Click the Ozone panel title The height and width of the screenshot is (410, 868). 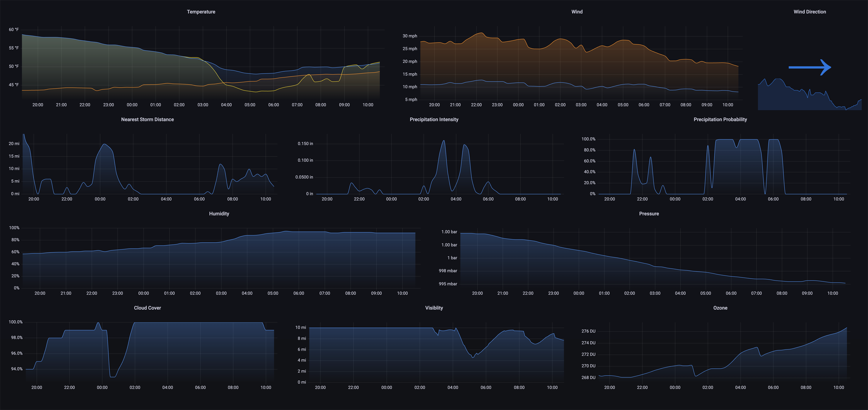coord(720,308)
